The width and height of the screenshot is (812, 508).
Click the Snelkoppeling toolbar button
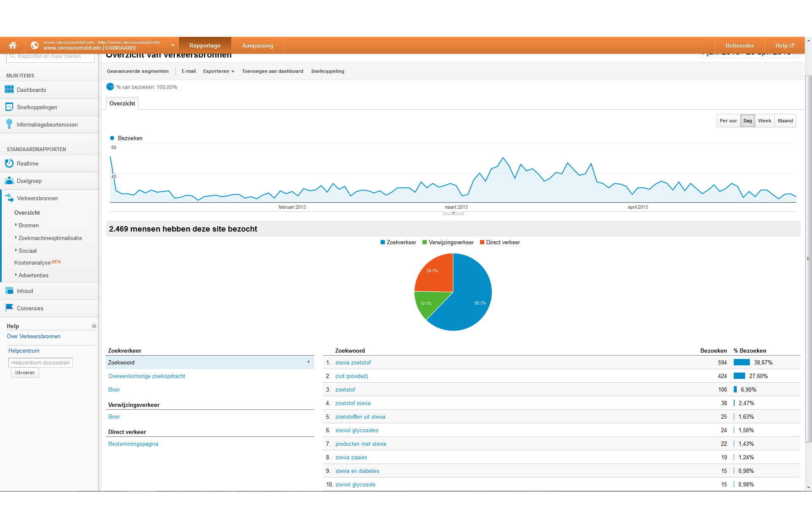(328, 71)
